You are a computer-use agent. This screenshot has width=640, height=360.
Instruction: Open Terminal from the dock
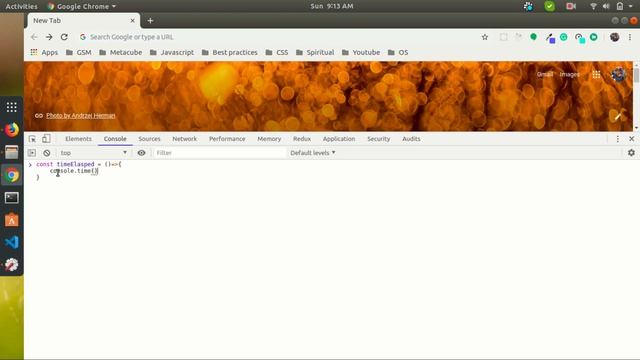click(x=12, y=198)
